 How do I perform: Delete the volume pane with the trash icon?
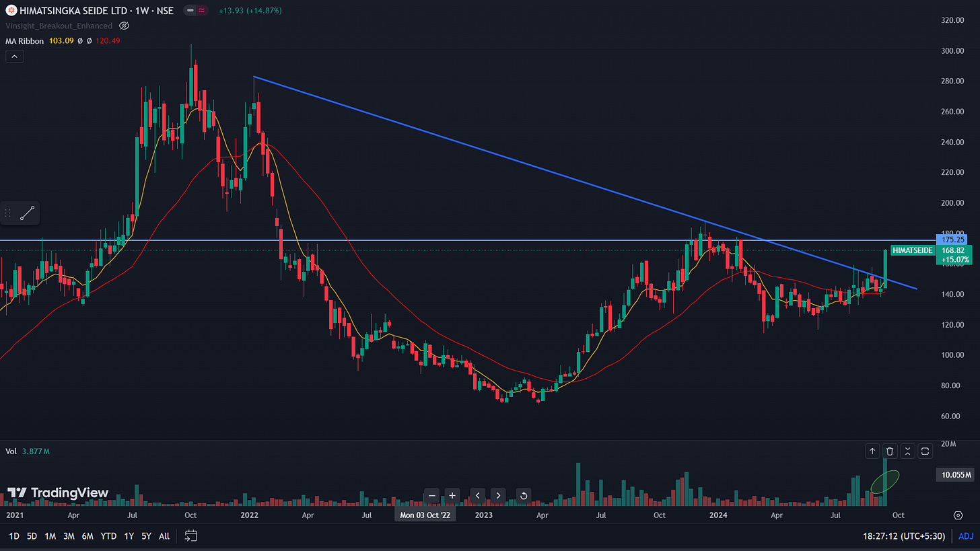point(890,451)
